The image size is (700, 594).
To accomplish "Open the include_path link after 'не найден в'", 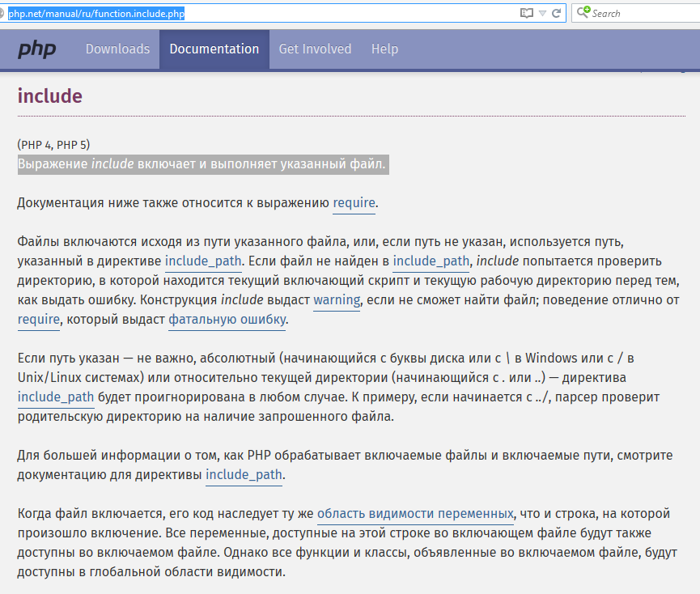I will pos(431,261).
